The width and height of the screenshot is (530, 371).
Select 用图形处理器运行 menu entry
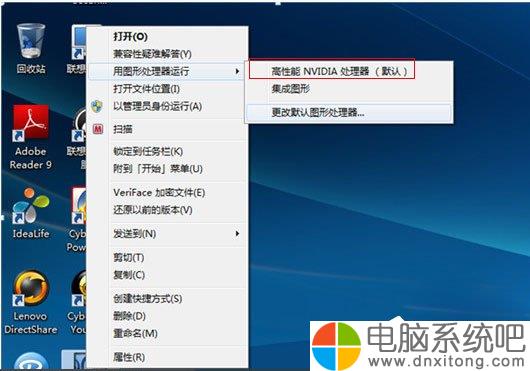point(166,71)
